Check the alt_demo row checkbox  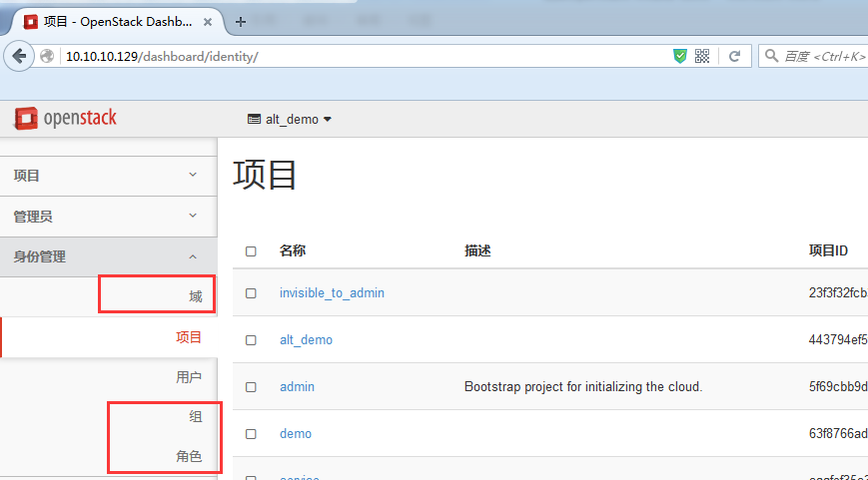(x=251, y=340)
